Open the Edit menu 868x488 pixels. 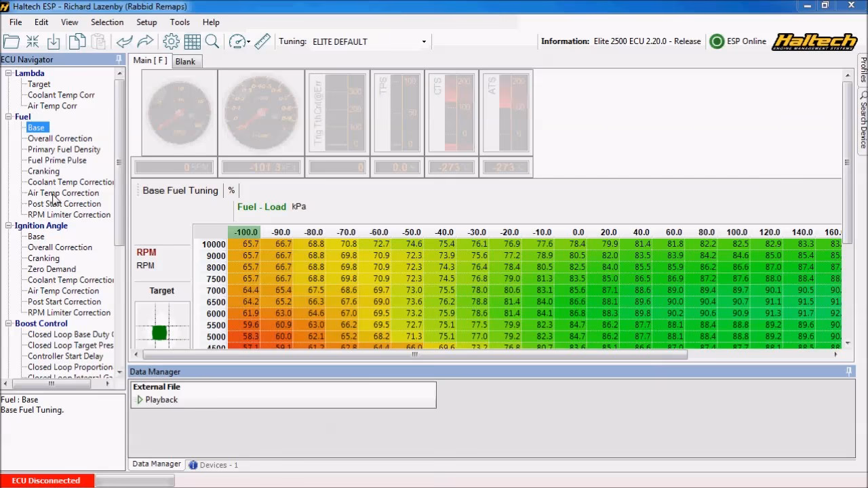click(41, 22)
